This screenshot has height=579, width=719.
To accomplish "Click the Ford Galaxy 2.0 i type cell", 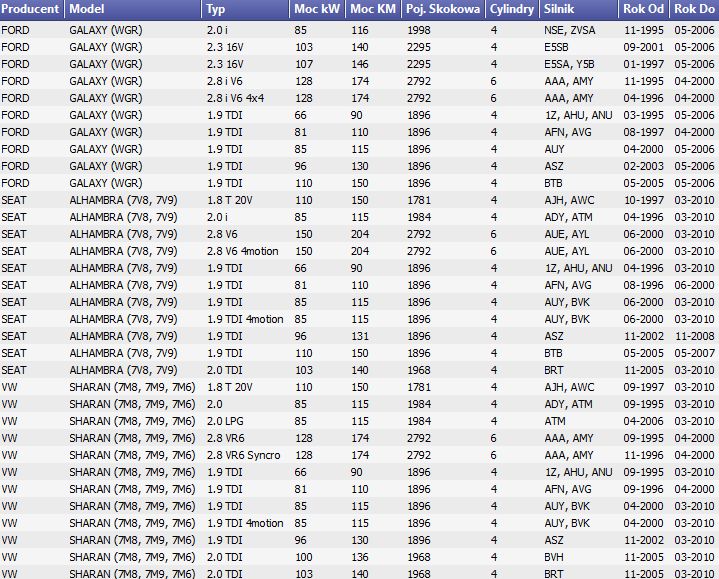I will [217, 30].
